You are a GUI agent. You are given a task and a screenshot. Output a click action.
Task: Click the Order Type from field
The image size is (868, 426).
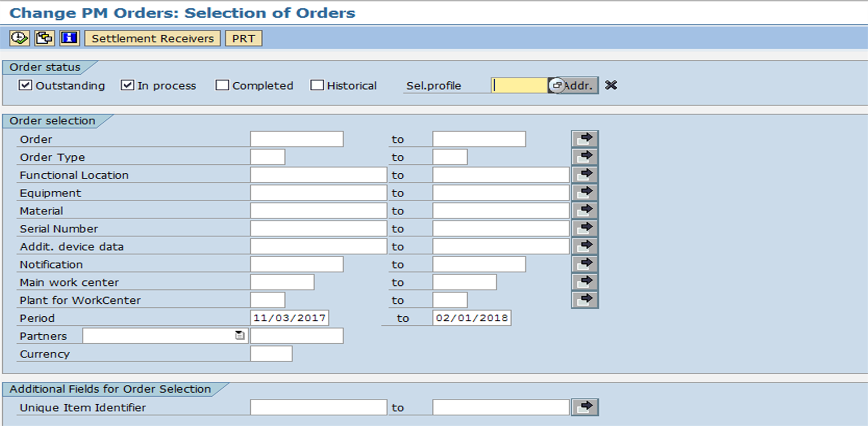(268, 157)
